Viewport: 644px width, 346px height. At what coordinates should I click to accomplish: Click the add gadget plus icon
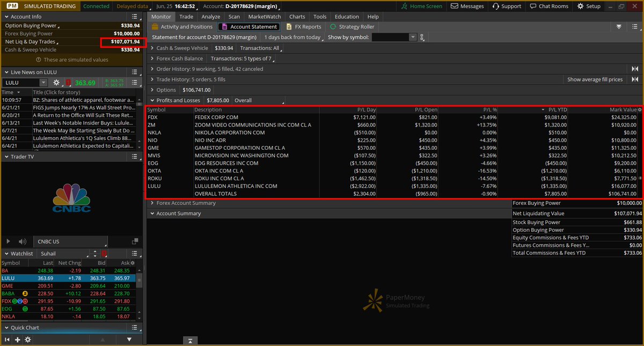pyautogui.click(x=17, y=340)
